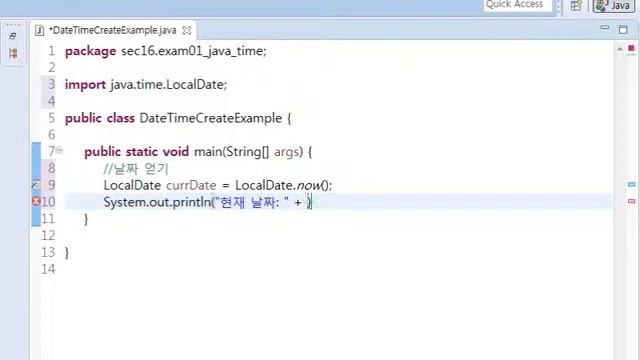Click the word 'LocalDate' in import statement

195,84
